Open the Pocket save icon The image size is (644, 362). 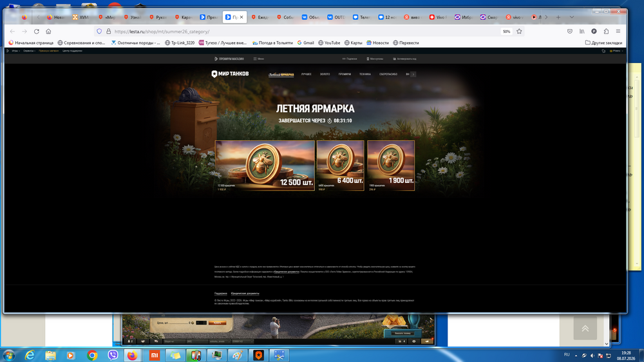coord(570,31)
